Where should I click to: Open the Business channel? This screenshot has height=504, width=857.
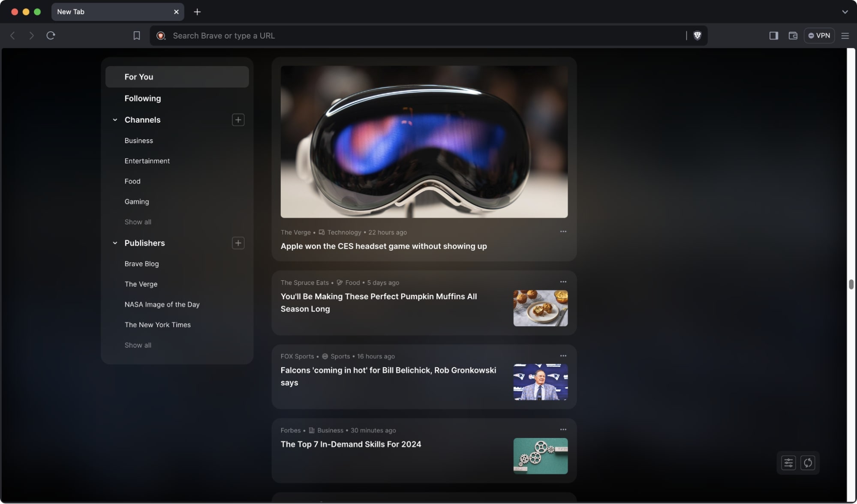(138, 141)
